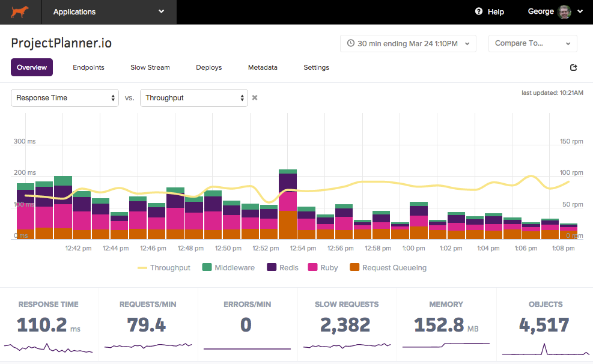Open the Compare To dropdown
This screenshot has width=593, height=364.
[x=532, y=43]
